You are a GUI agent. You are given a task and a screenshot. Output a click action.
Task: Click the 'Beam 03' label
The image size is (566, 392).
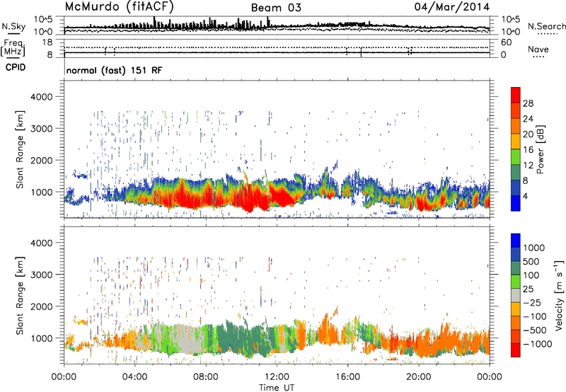coord(276,8)
